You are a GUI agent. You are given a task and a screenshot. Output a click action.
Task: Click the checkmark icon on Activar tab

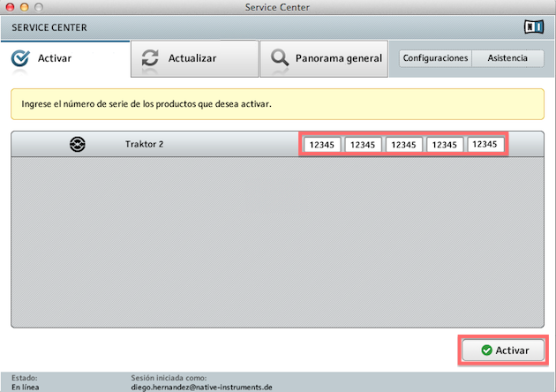click(x=19, y=59)
